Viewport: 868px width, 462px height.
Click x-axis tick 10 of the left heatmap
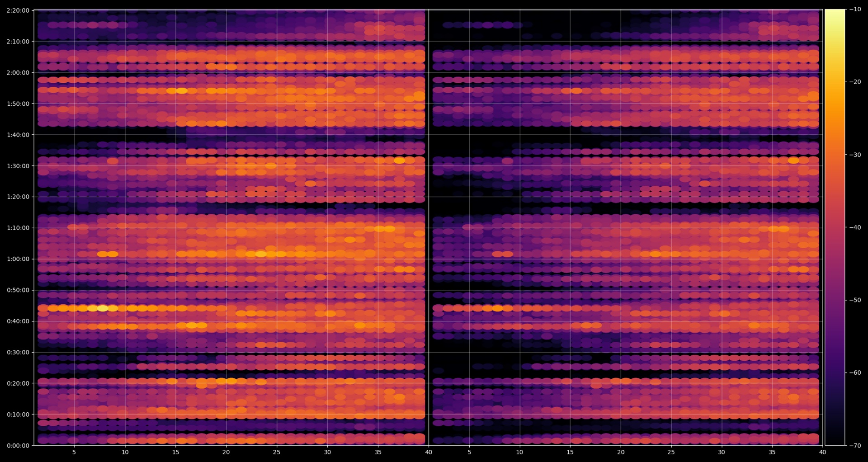tap(125, 452)
